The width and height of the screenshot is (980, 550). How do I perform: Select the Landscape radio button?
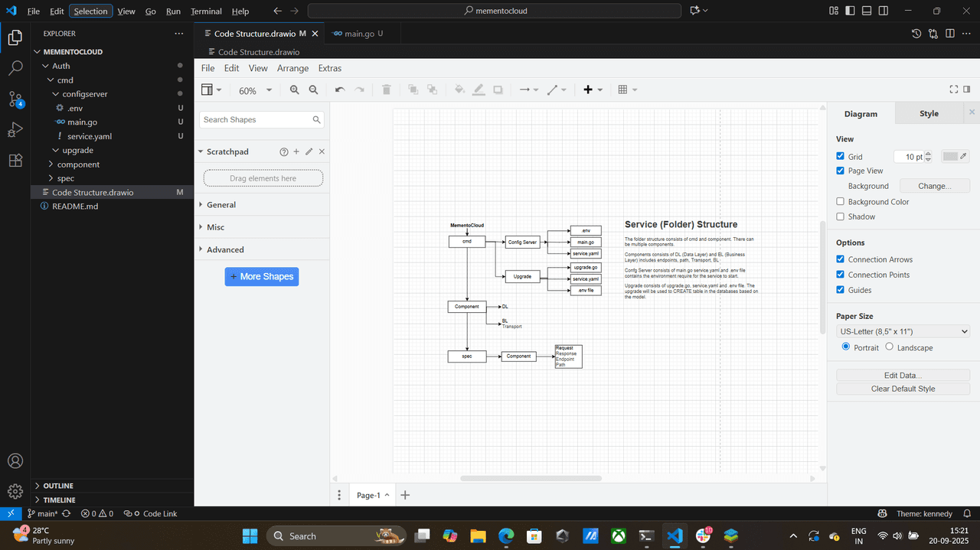(889, 347)
